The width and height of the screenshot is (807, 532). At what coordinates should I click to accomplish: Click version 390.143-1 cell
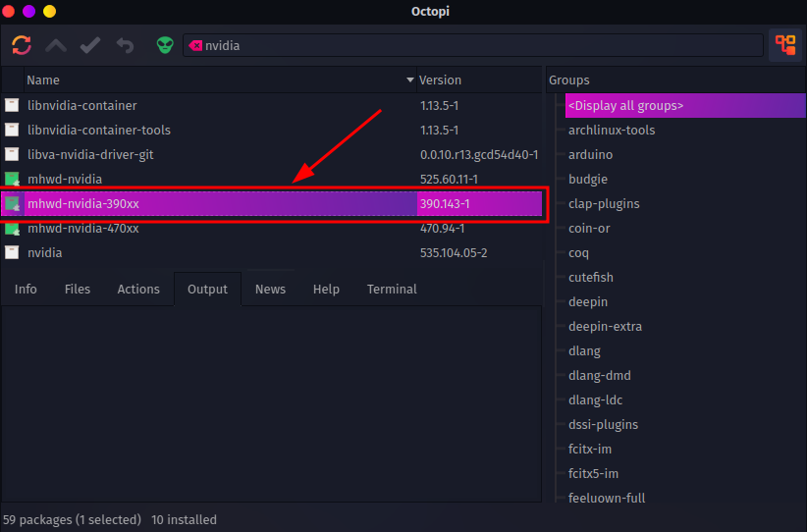coord(445,204)
